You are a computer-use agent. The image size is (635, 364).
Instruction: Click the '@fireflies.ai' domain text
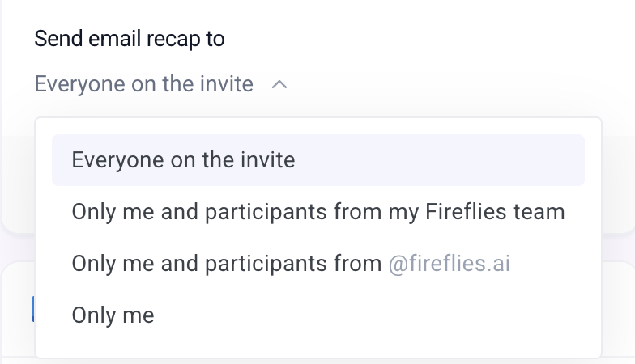(x=449, y=264)
